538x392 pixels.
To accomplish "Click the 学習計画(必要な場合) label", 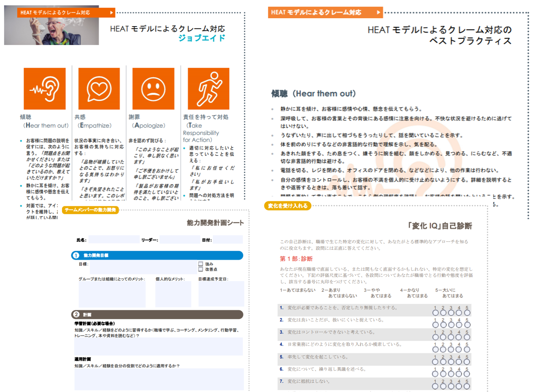I will 94,323.
